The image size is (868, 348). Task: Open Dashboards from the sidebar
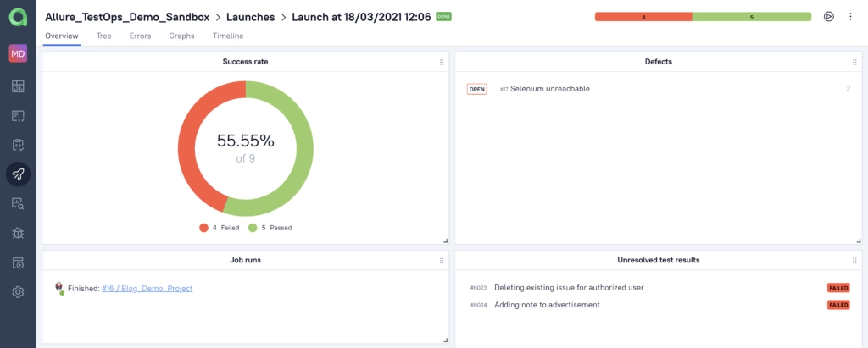[x=18, y=86]
